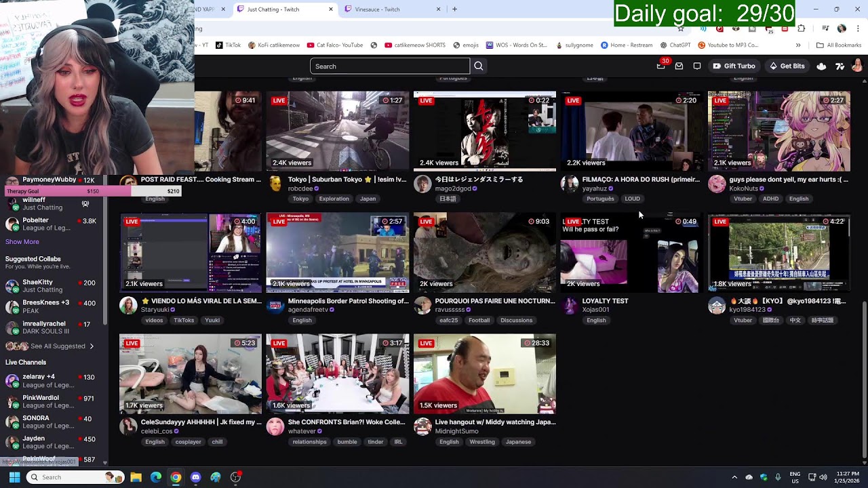
Task: Click Windows taskbar search box
Action: (75, 477)
